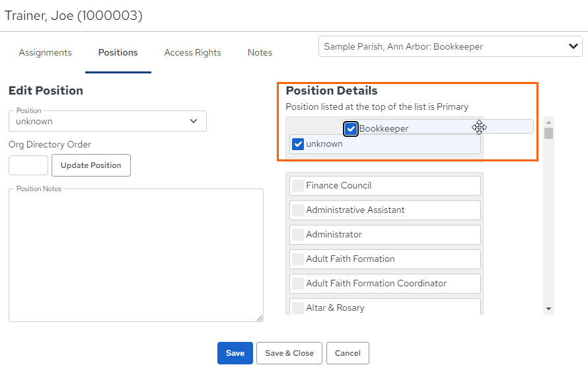Click inside the Org Directory Order field
The image size is (588, 371).
click(x=28, y=165)
